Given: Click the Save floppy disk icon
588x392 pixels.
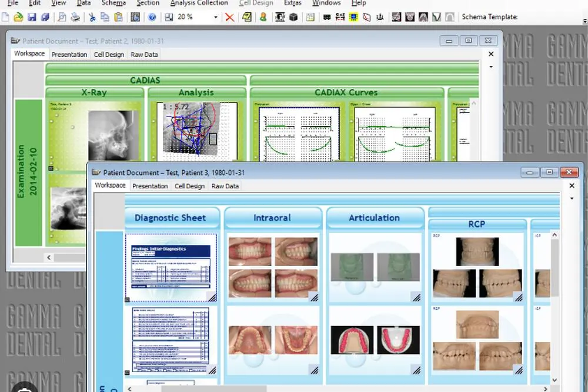Looking at the screenshot, I should tap(32, 17).
